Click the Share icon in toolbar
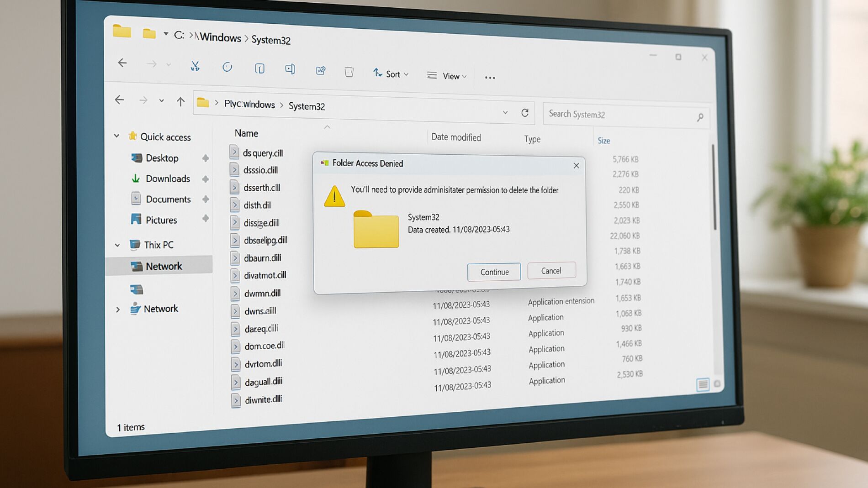Screen dimensions: 868x488 click(x=321, y=70)
